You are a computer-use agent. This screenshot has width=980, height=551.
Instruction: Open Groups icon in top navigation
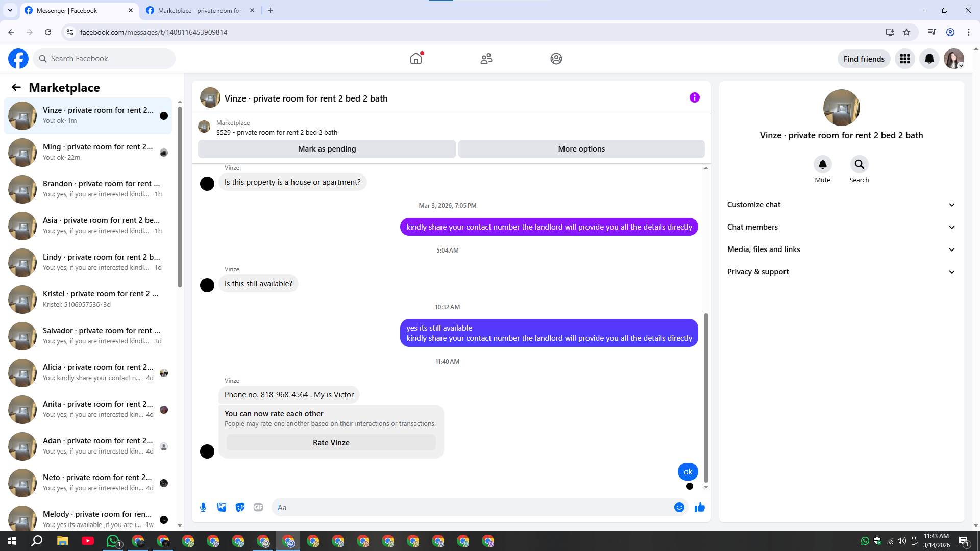click(556, 59)
